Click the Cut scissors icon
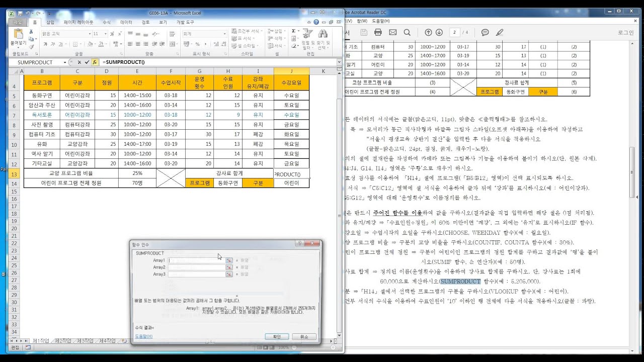This screenshot has width=644, height=362. click(31, 32)
